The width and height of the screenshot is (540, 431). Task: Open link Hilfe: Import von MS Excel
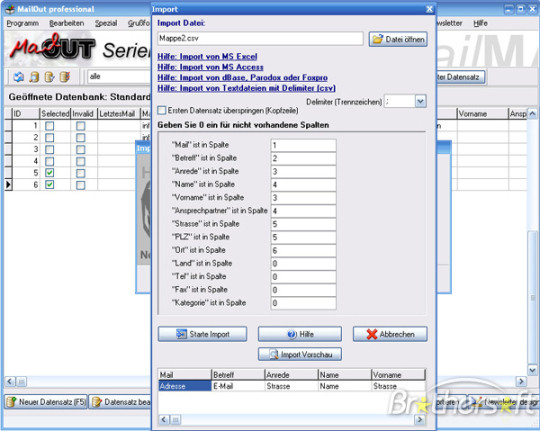(x=207, y=57)
